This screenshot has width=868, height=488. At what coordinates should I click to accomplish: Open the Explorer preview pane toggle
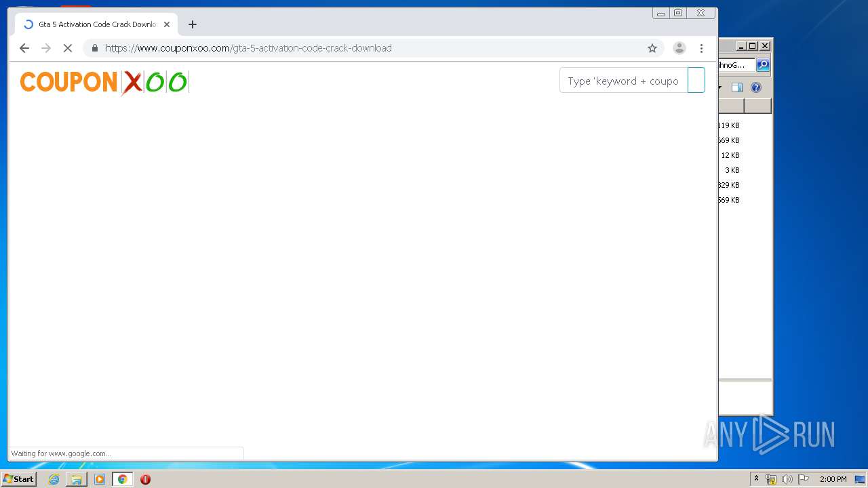click(x=737, y=87)
